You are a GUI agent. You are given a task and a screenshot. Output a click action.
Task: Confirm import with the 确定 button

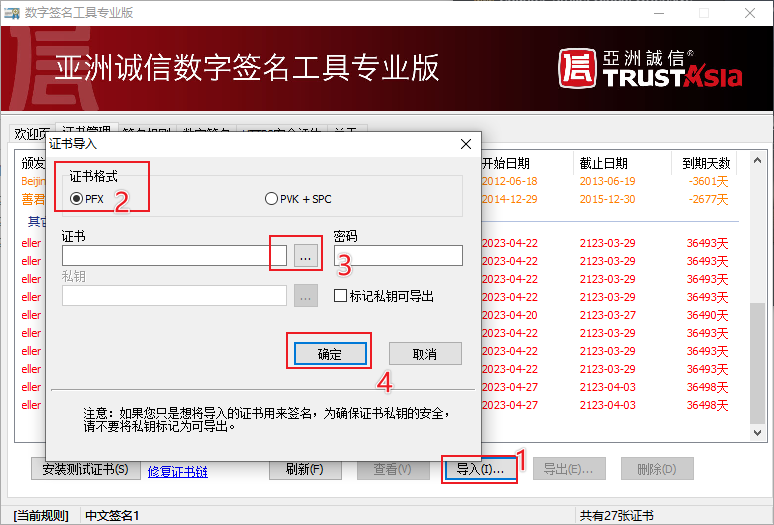(330, 354)
